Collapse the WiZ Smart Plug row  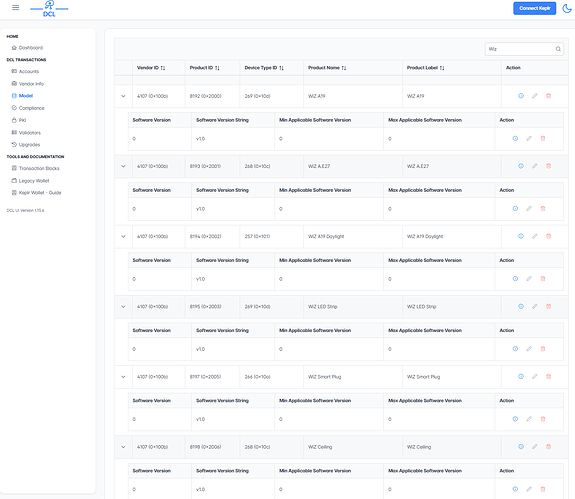point(123,377)
